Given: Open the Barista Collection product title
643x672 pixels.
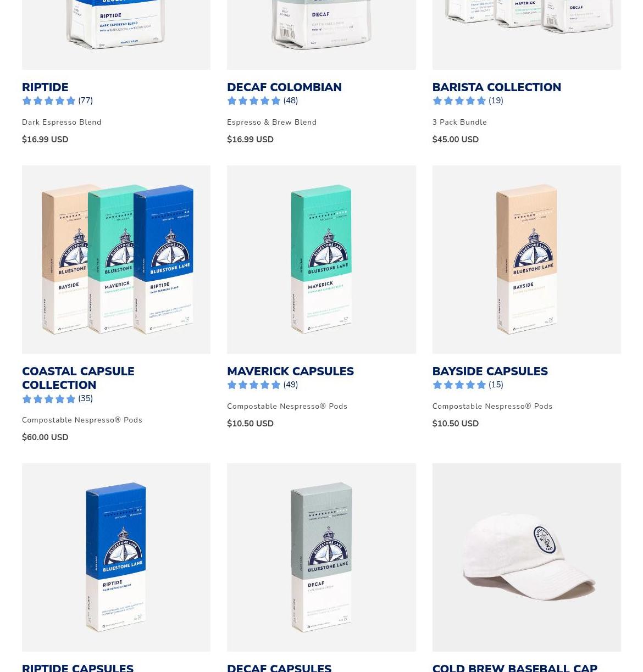Looking at the screenshot, I should pyautogui.click(x=496, y=87).
